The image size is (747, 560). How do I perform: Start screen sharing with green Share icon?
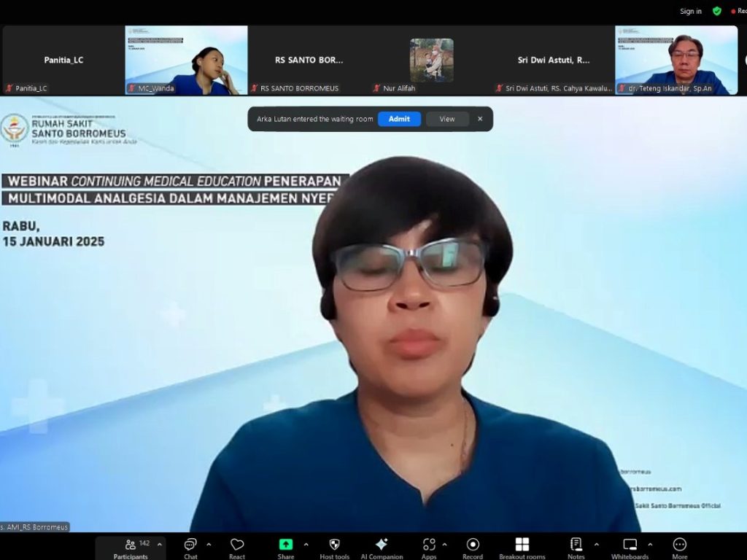pyautogui.click(x=286, y=545)
